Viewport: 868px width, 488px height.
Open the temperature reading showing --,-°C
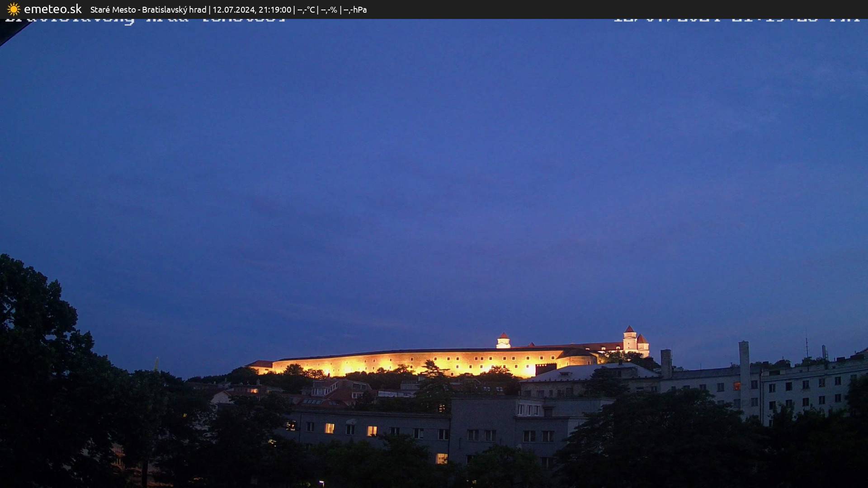point(307,9)
